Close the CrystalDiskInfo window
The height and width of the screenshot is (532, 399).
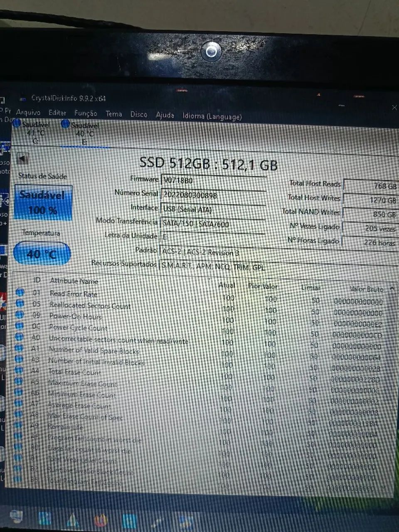point(394,107)
